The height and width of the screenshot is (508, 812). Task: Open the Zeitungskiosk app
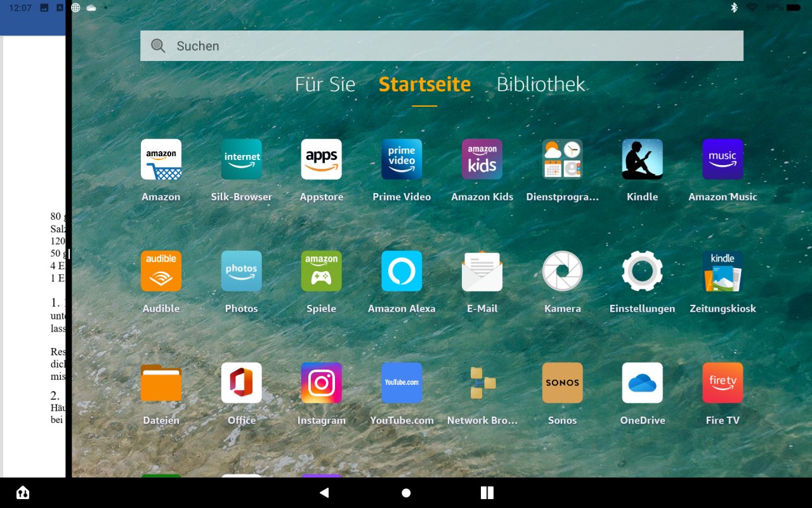click(x=723, y=271)
